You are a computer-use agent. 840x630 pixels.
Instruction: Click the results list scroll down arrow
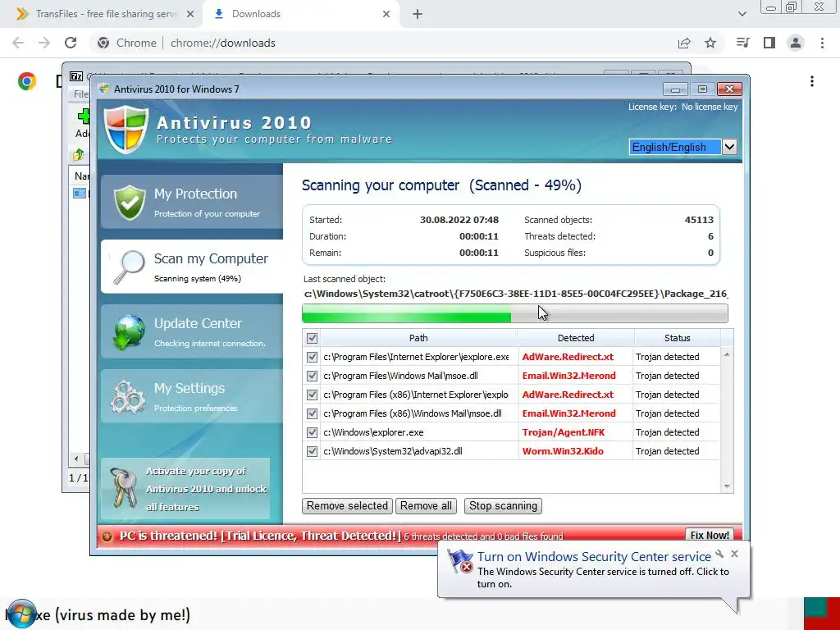click(727, 486)
